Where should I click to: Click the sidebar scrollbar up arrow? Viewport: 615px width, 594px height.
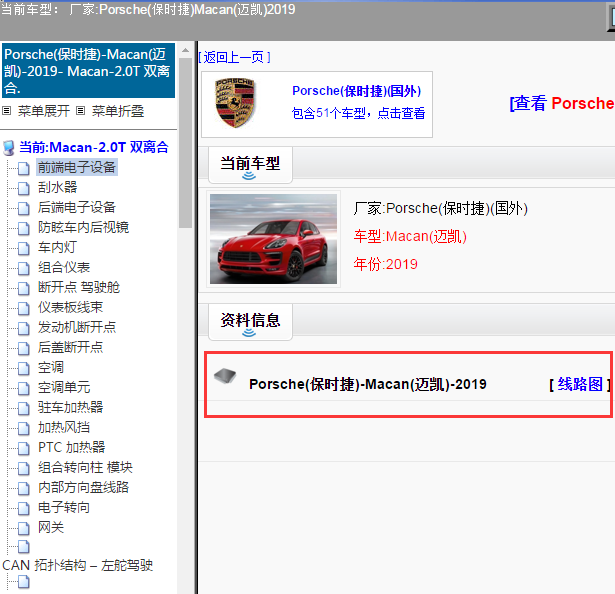(x=186, y=50)
